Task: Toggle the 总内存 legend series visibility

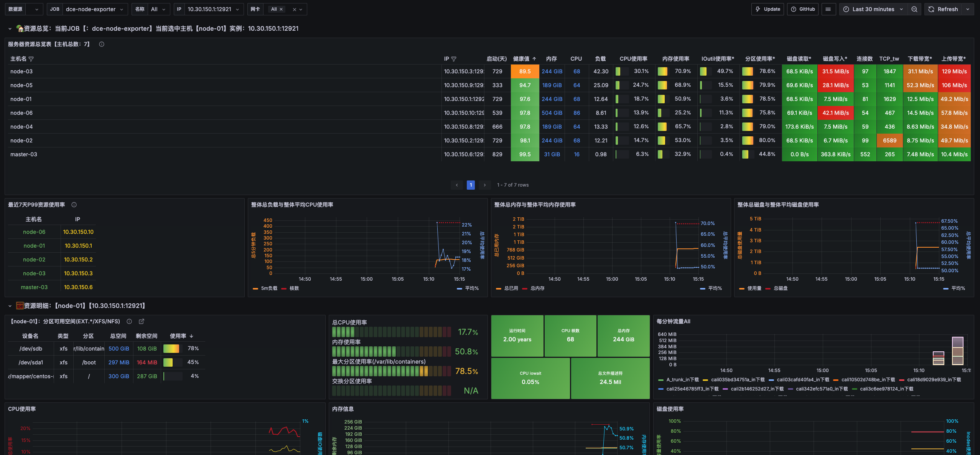Action: [x=537, y=288]
